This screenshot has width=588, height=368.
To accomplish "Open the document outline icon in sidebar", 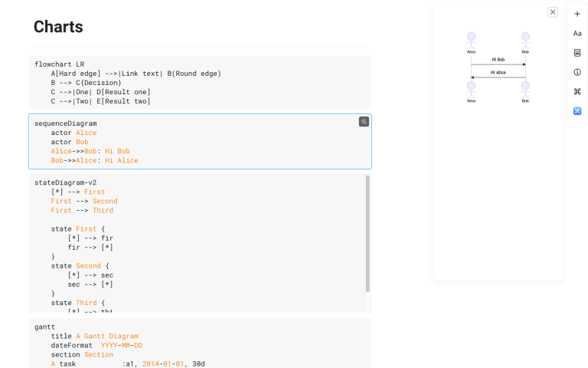I will click(x=577, y=53).
